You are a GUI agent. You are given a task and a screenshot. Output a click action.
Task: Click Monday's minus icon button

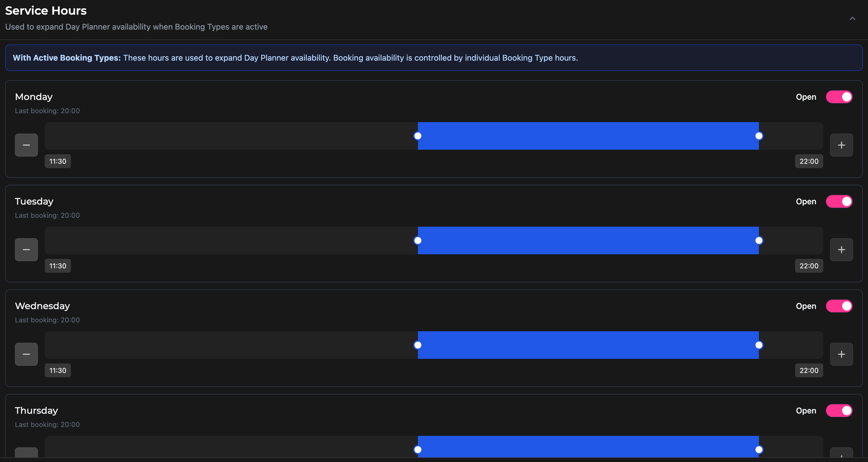click(26, 145)
